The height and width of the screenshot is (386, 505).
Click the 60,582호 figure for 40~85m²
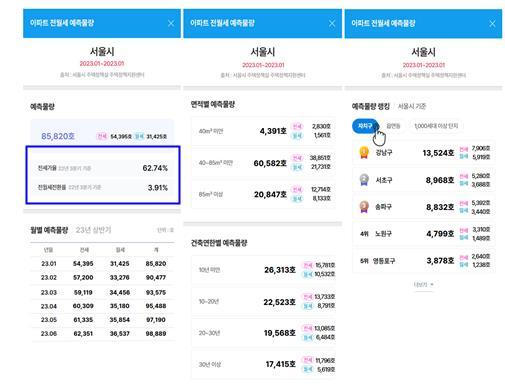(270, 163)
